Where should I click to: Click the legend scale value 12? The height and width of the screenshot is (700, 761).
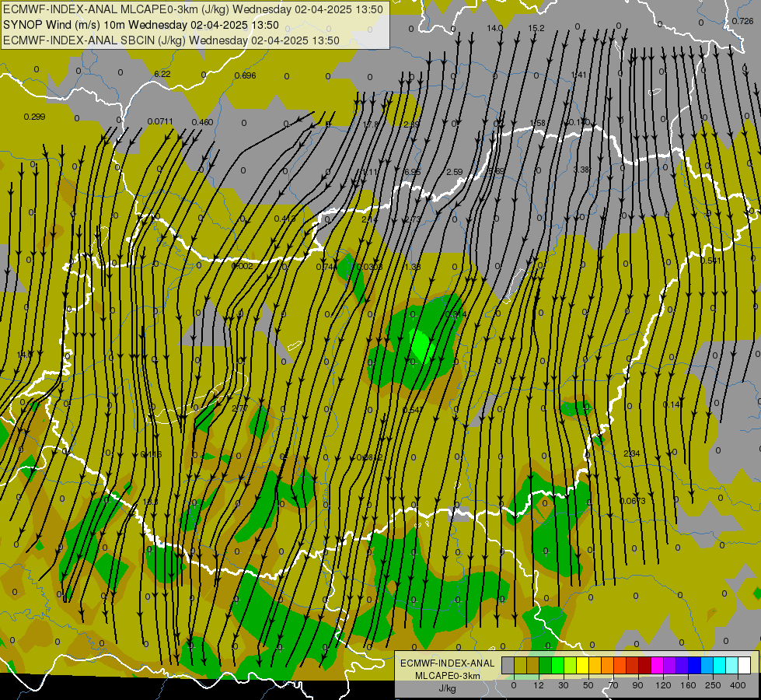pos(539,685)
